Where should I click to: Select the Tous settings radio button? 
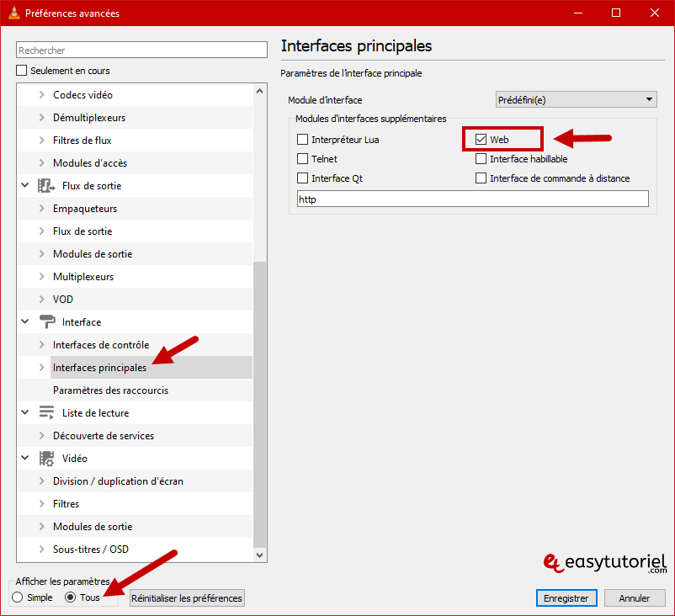[x=70, y=597]
